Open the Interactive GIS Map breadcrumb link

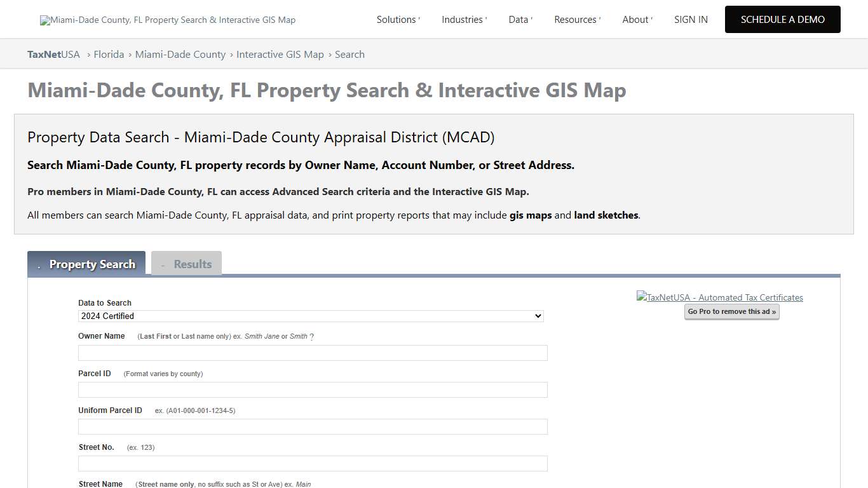280,54
